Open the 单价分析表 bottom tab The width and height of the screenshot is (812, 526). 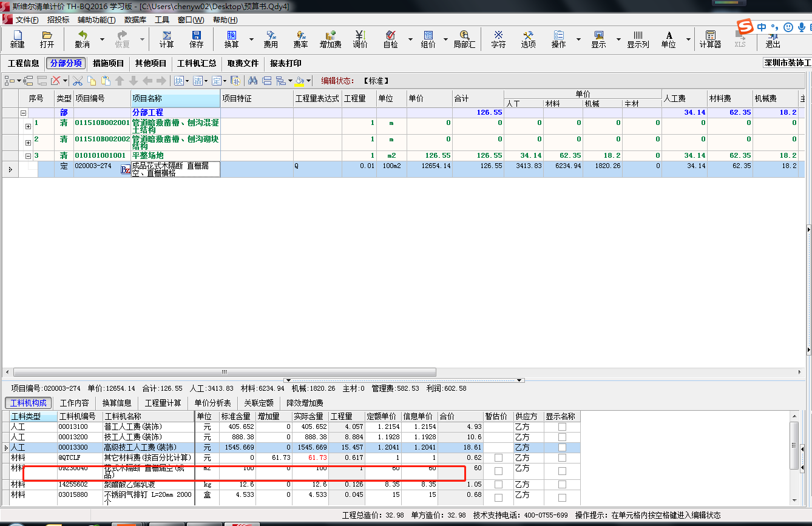pos(212,403)
